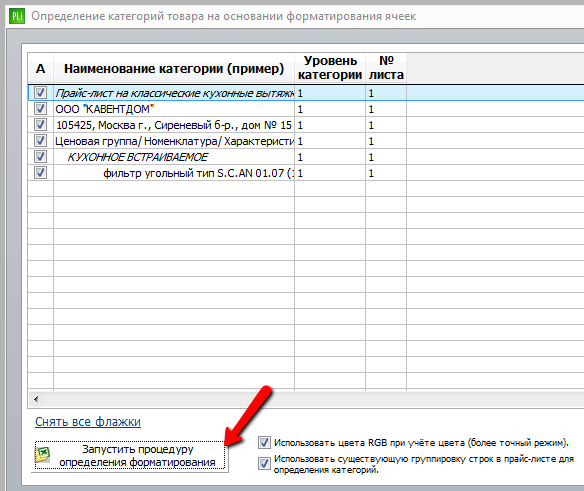
Task: Toggle checkbox for 'фильтр угольный тип S.C.AN' row
Action: (x=40, y=173)
